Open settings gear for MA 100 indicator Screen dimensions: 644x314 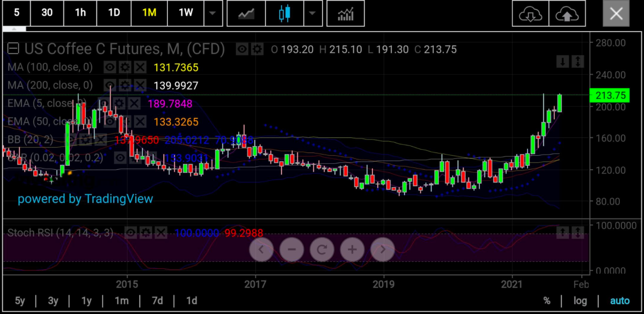[125, 67]
